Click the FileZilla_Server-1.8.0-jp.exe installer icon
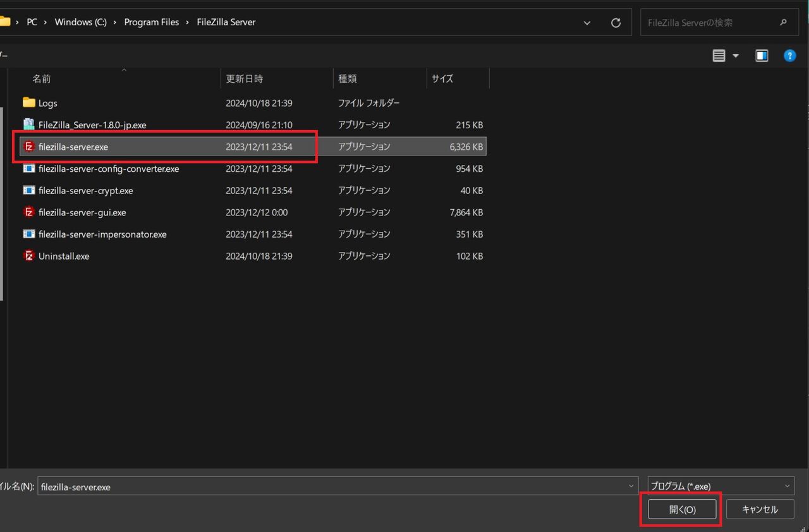The width and height of the screenshot is (809, 532). [28, 124]
